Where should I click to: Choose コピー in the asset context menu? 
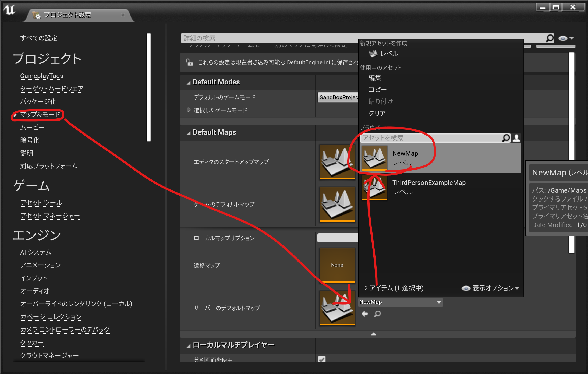point(377,90)
